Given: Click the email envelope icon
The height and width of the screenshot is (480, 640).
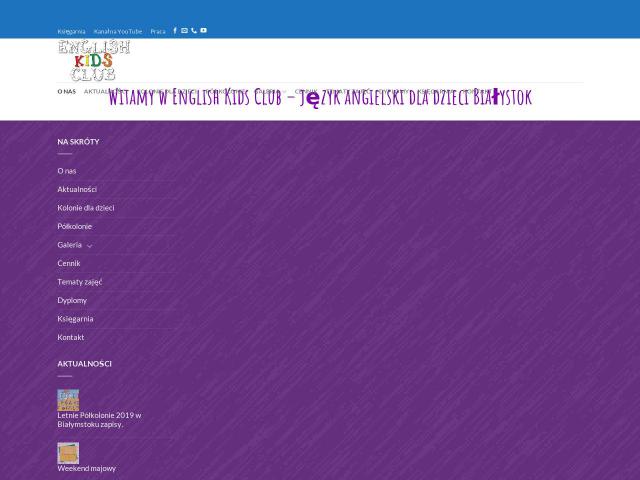Looking at the screenshot, I should pyautogui.click(x=184, y=31).
